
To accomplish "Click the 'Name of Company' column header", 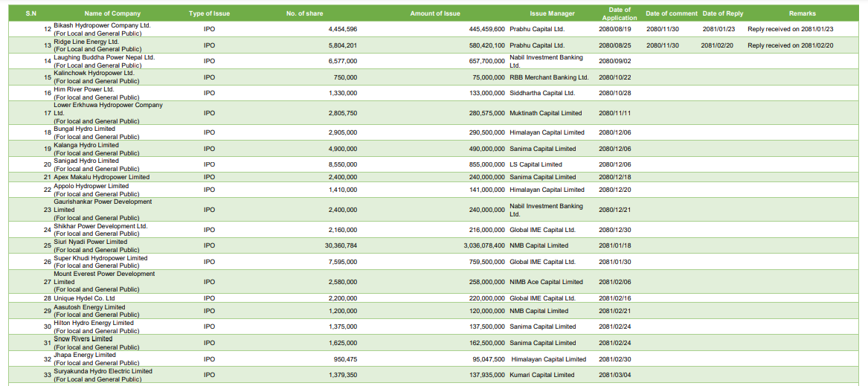I will pos(112,13).
